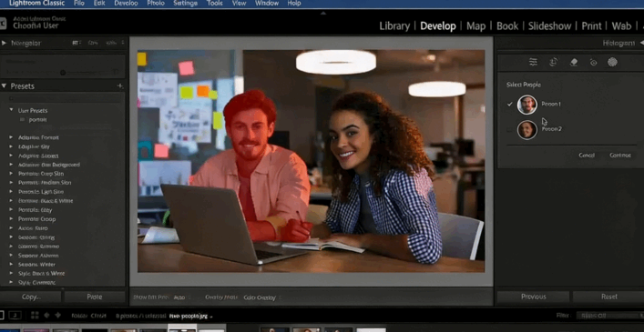Image resolution: width=644 pixels, height=332 pixels.
Task: Select the Healing eraser tool icon
Action: 574,62
